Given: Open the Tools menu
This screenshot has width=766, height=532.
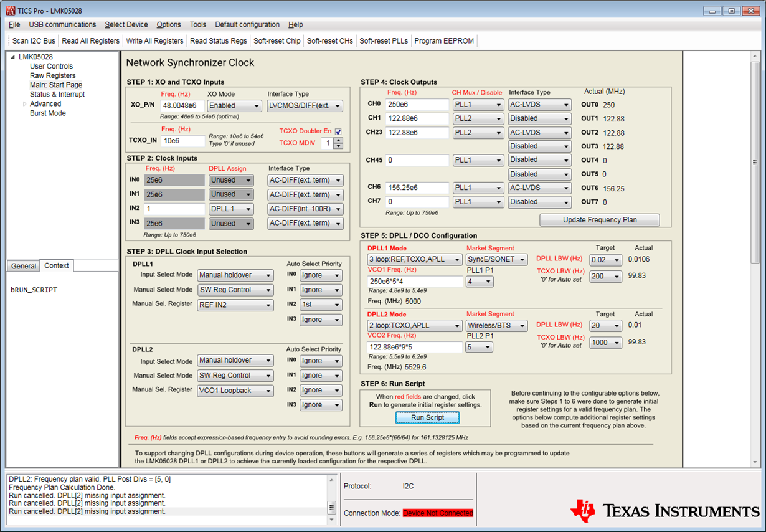Looking at the screenshot, I should point(198,24).
